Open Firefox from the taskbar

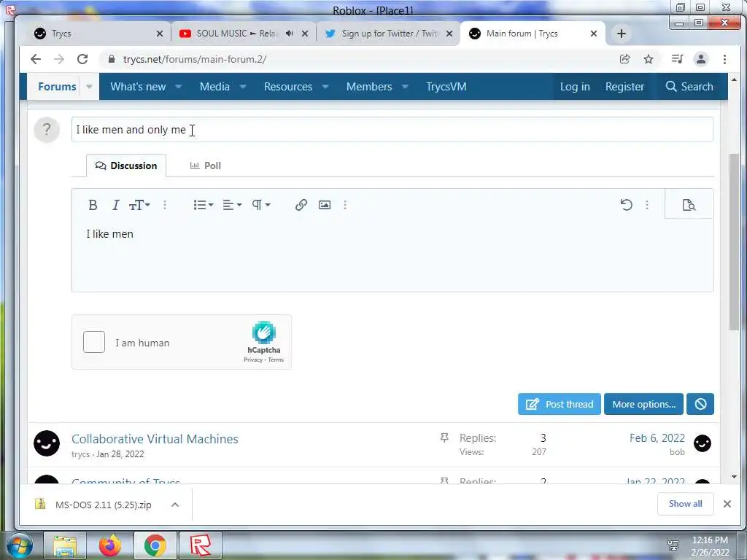tap(110, 545)
